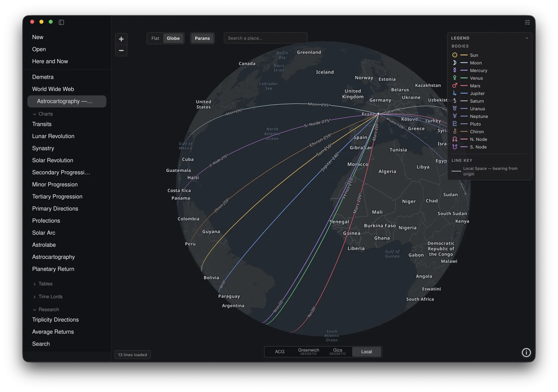Zoom in with the plus button
The image size is (558, 392).
pos(121,39)
